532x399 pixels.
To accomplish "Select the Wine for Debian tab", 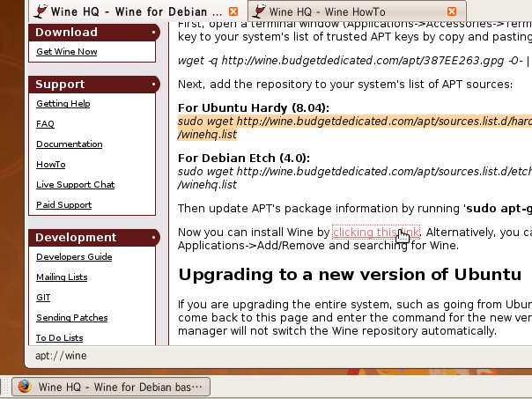I will (x=137, y=11).
